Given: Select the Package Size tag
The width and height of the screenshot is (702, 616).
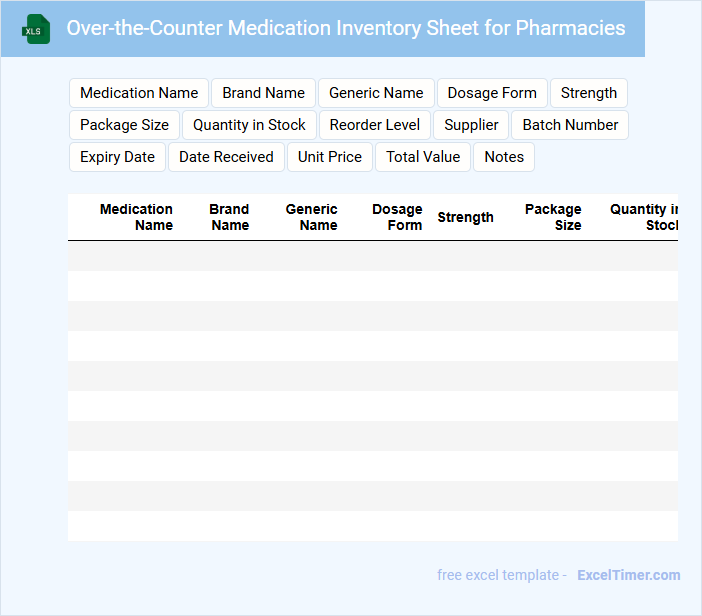Looking at the screenshot, I should tap(124, 125).
